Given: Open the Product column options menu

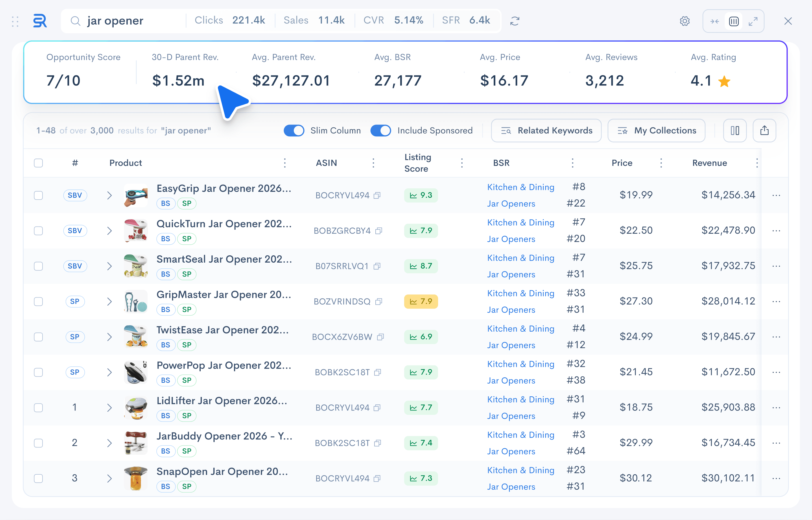Looking at the screenshot, I should click(285, 163).
